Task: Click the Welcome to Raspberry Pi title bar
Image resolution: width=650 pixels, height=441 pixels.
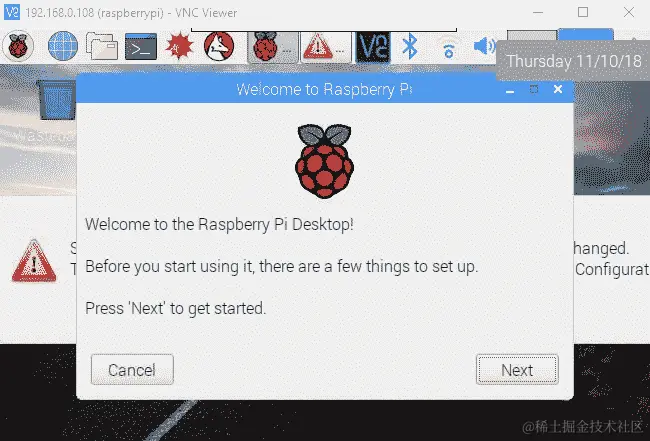Action: click(325, 89)
